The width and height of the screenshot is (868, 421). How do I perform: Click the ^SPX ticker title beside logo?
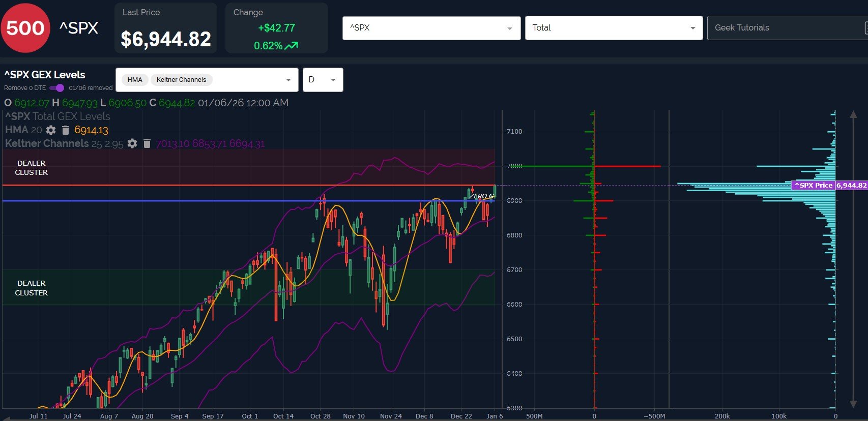[79, 28]
